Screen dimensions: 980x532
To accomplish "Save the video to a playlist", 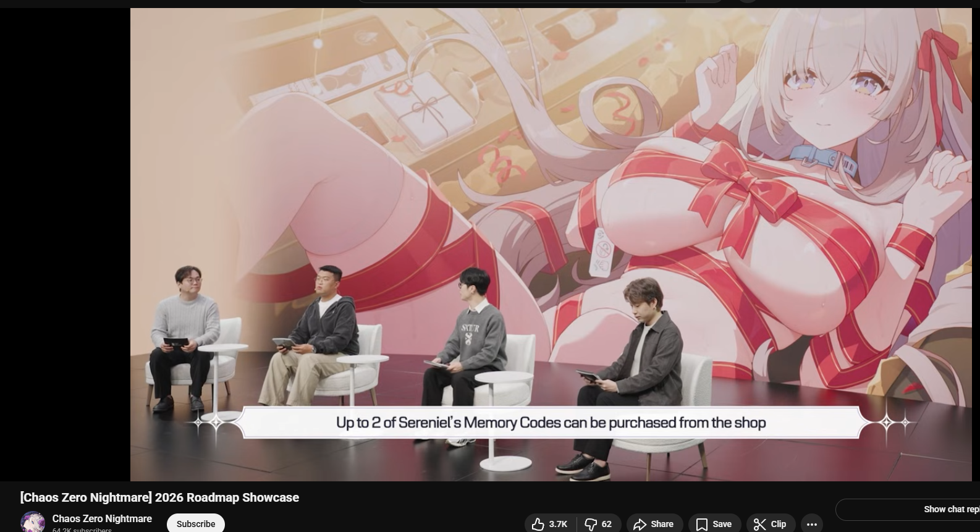I will (714, 524).
